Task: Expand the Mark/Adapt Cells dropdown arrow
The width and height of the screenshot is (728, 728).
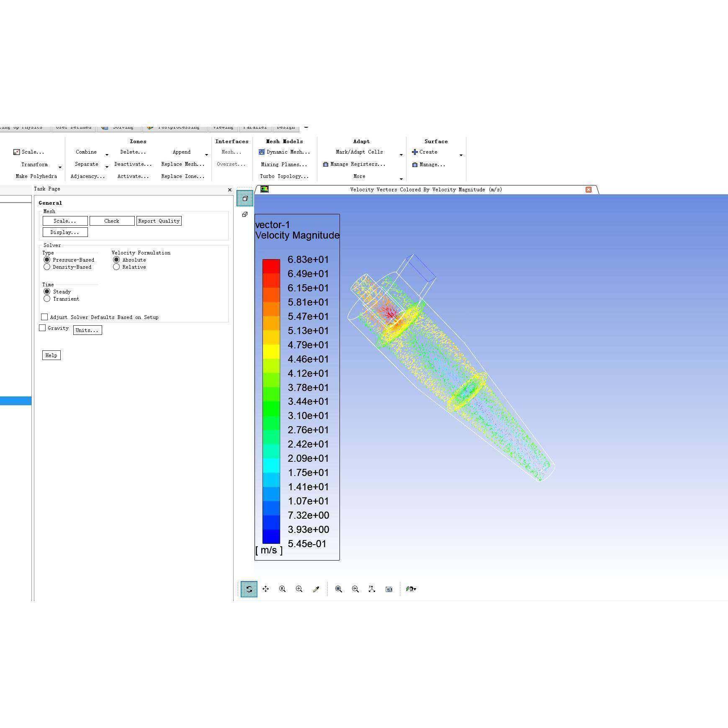Action: 401,155
